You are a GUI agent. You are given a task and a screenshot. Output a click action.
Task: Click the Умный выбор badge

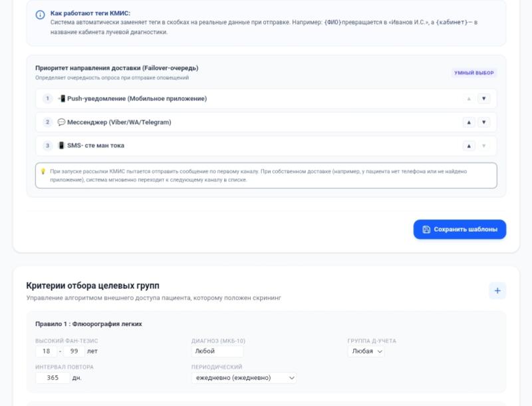(474, 73)
